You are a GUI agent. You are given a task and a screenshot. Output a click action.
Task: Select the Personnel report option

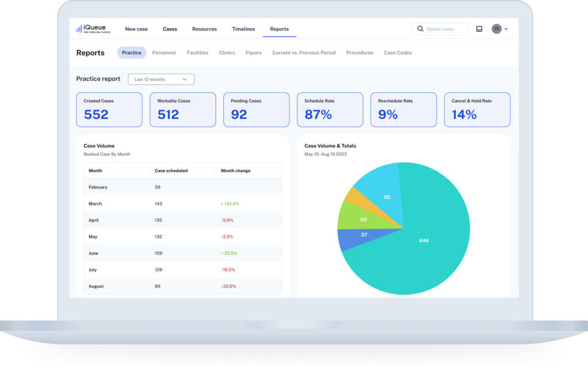pyautogui.click(x=164, y=52)
